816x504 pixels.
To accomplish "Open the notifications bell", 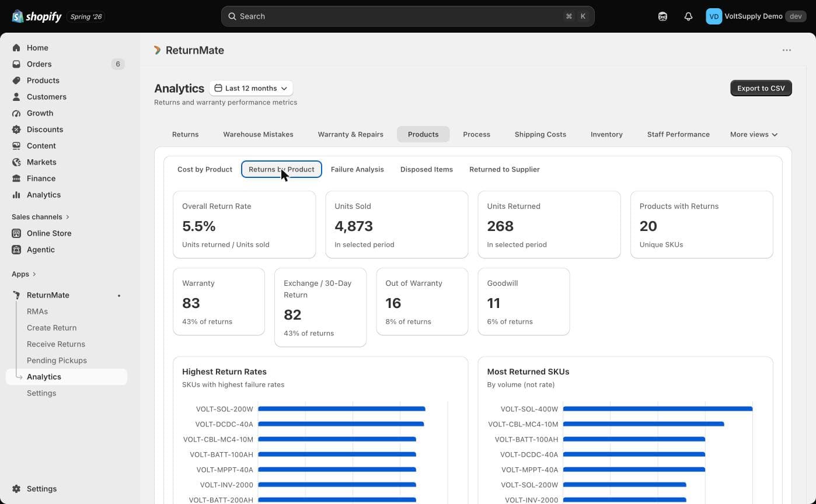I will point(688,16).
